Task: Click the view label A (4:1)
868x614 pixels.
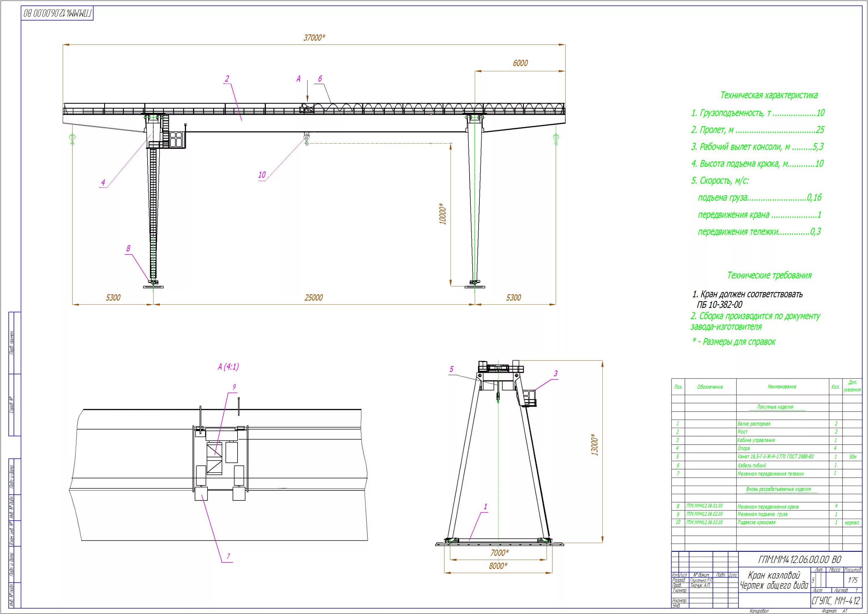Action: [228, 367]
